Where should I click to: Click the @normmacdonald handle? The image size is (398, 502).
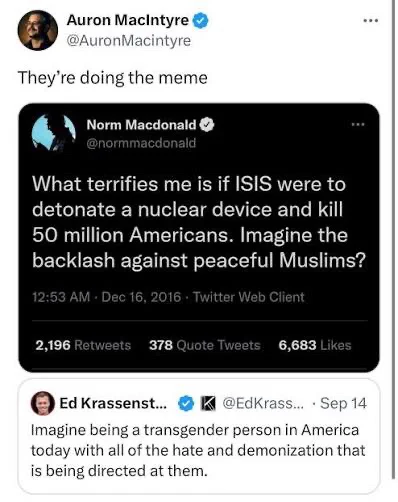click(141, 143)
